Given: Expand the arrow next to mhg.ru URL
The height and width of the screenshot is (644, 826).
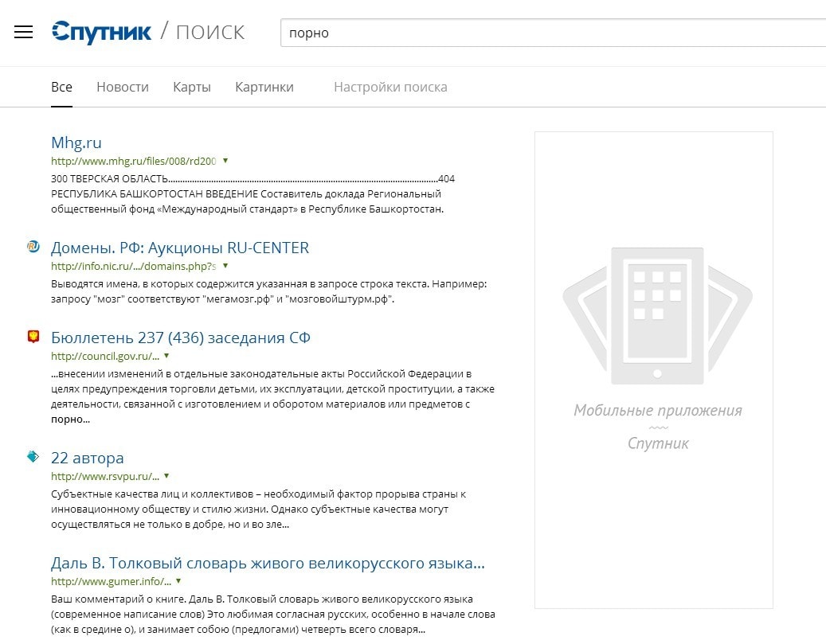Looking at the screenshot, I should (x=225, y=161).
